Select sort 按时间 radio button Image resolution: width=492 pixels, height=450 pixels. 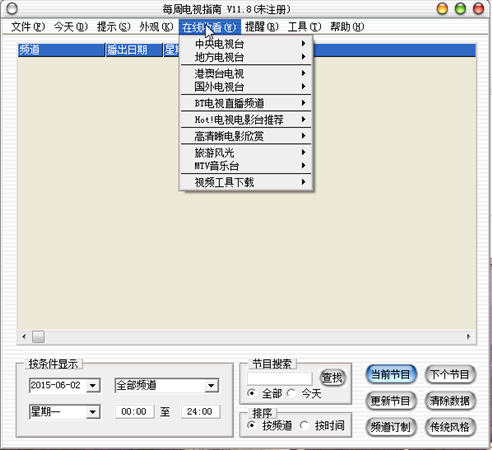point(304,425)
